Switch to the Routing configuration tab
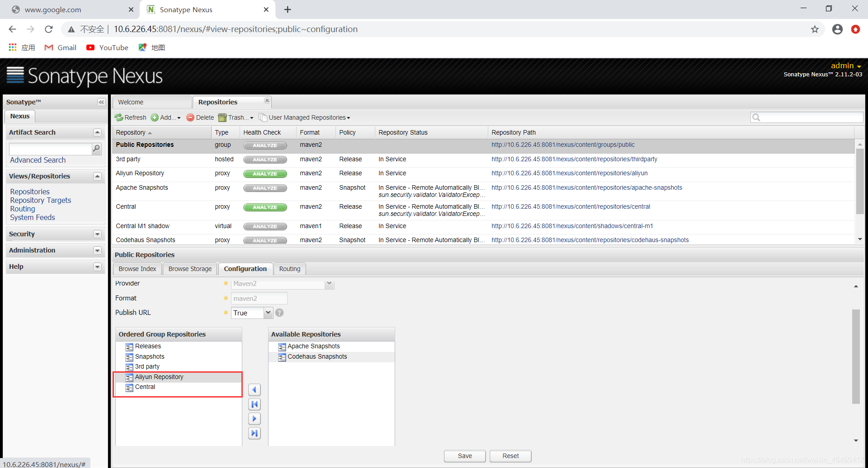The height and width of the screenshot is (468, 868). pyautogui.click(x=290, y=269)
